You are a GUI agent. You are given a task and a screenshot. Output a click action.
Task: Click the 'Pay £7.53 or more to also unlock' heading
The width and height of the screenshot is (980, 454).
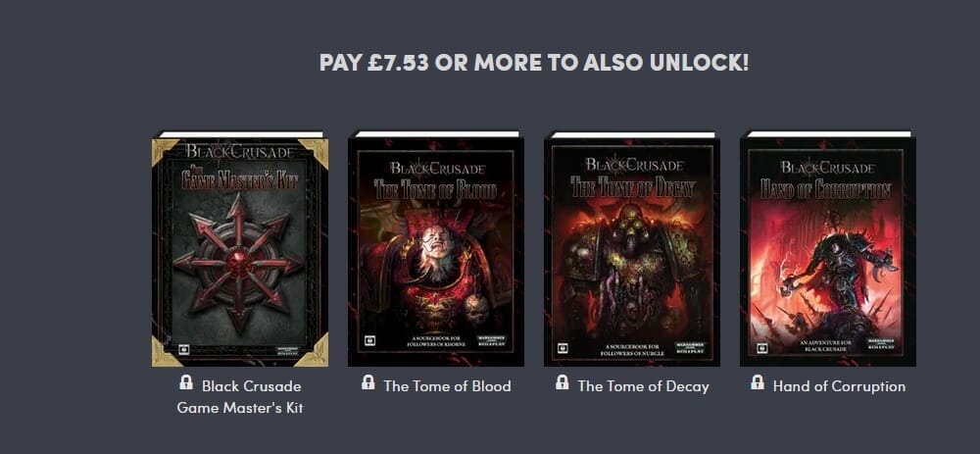tap(534, 63)
